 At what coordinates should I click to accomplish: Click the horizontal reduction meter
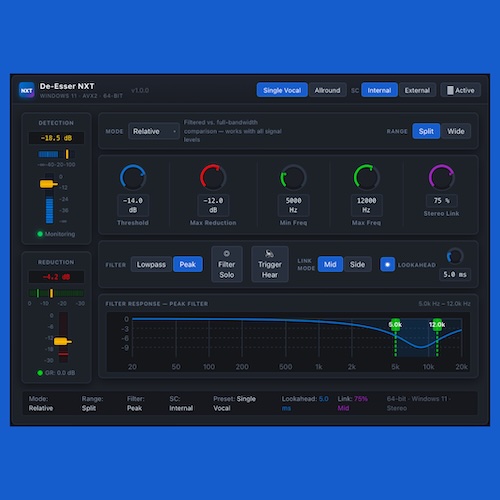(x=56, y=293)
